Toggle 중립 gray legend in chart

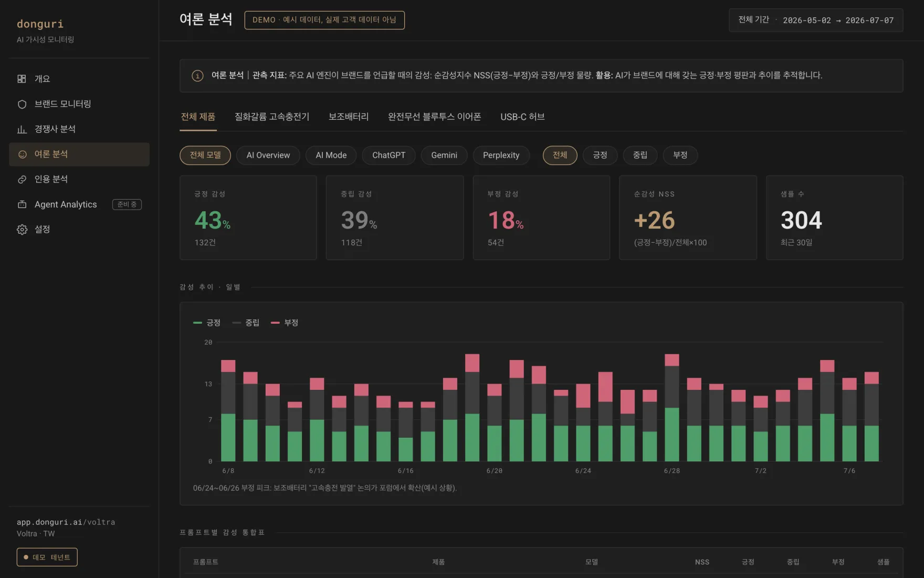[246, 323]
